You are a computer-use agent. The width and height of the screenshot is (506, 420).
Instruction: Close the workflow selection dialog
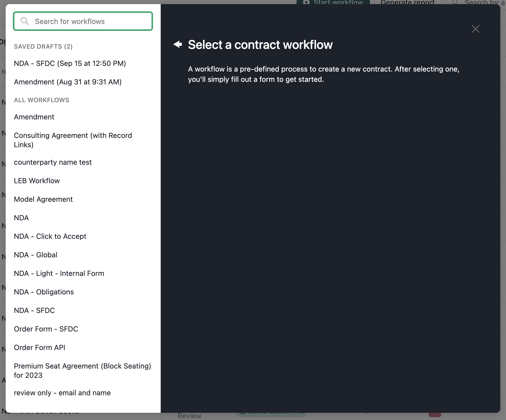point(475,29)
